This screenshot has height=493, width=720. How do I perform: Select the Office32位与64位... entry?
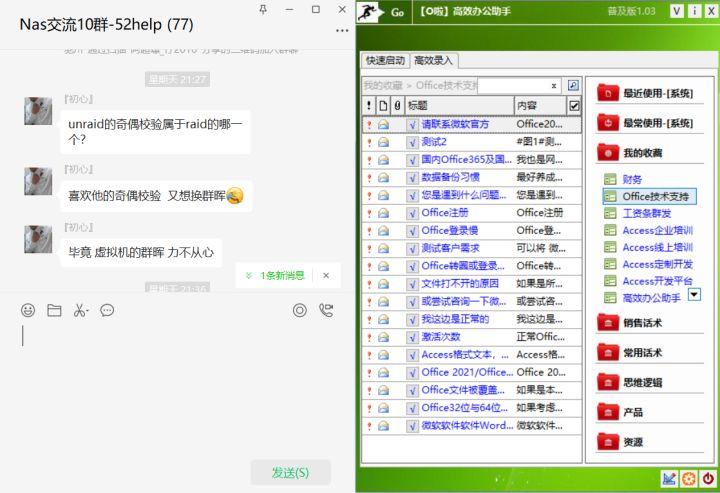[465, 408]
